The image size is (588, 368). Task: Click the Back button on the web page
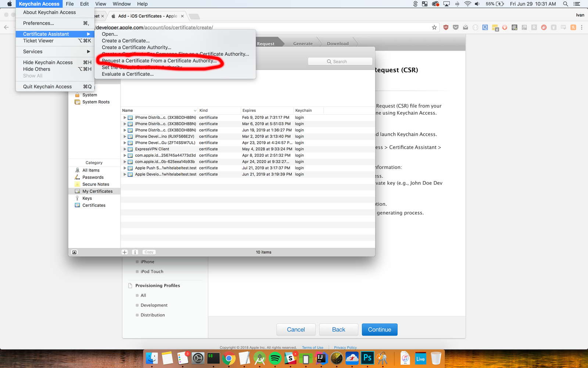[x=338, y=330]
